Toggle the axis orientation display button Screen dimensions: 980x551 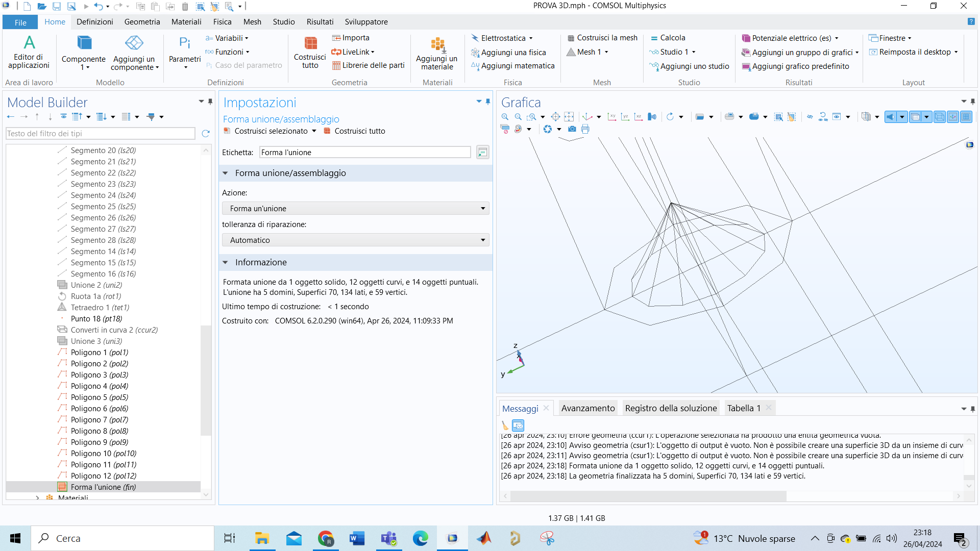[952, 117]
